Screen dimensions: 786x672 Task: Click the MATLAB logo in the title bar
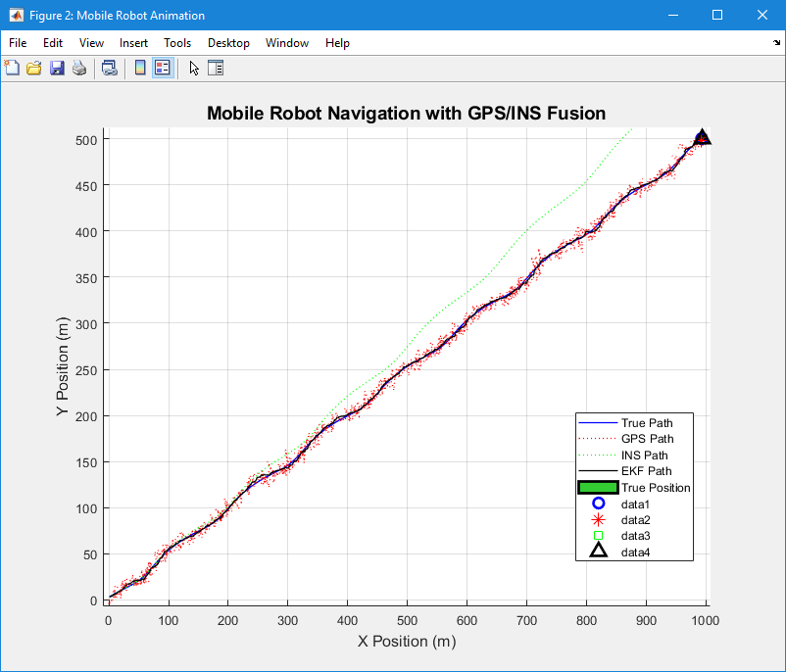pos(16,16)
